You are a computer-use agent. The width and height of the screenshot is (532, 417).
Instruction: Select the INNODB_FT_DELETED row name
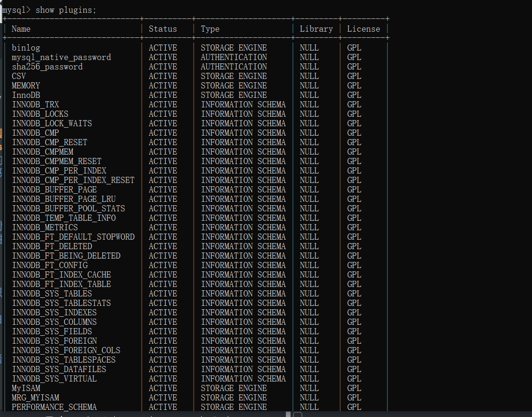click(52, 246)
